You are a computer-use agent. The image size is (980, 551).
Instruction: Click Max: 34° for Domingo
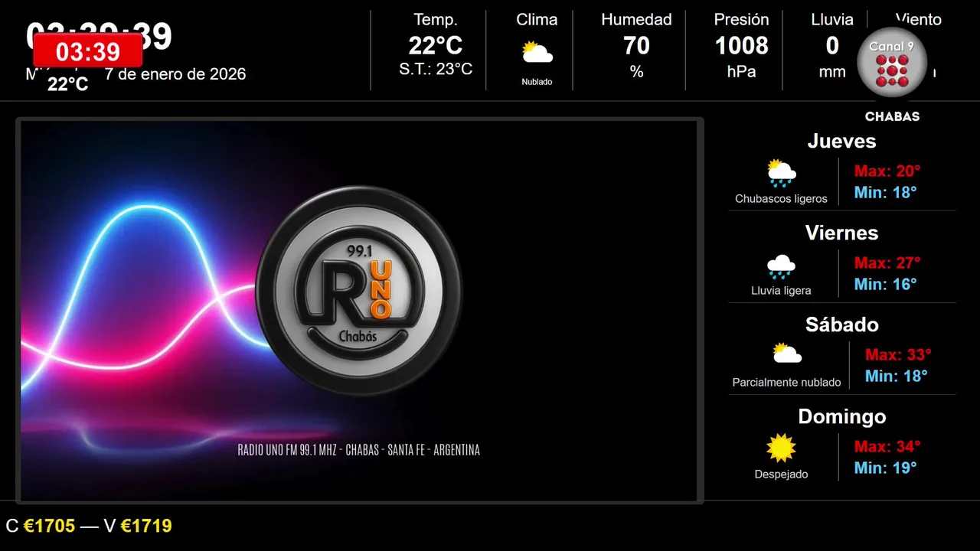click(x=887, y=446)
